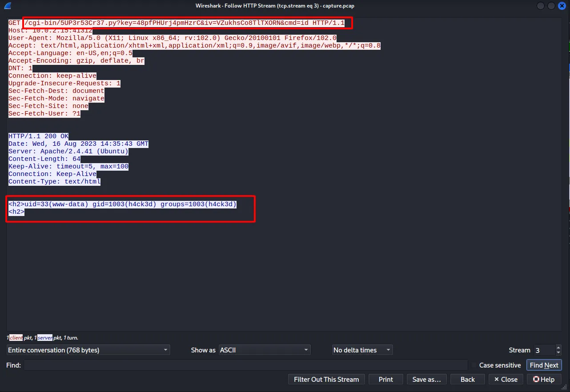The height and width of the screenshot is (392, 570).
Task: Click the Wireshark shark fin icon
Action: (x=8, y=6)
